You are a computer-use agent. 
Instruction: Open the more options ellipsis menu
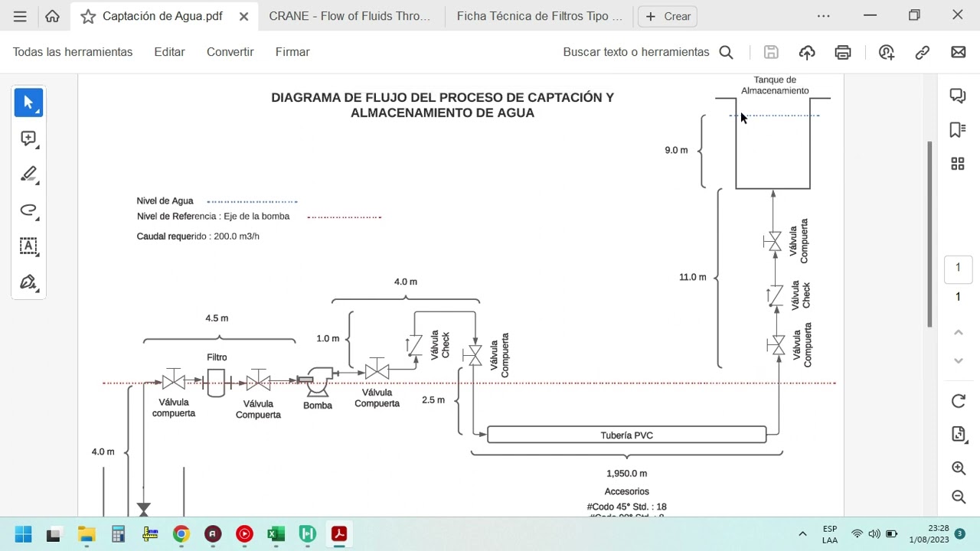(823, 16)
